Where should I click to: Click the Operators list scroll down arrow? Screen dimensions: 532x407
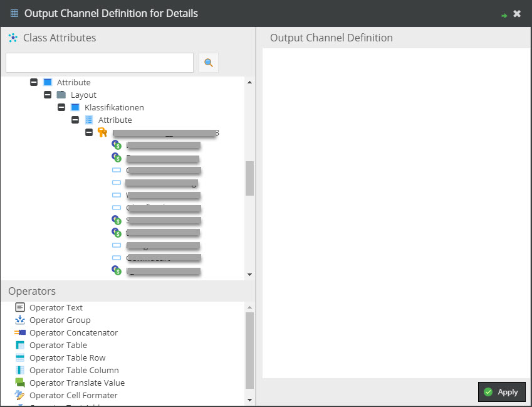(249, 399)
